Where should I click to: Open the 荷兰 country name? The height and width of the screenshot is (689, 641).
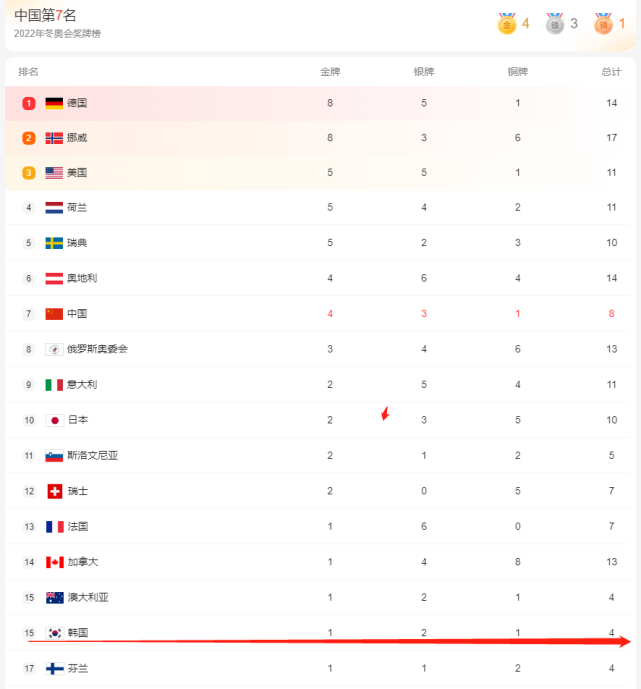pyautogui.click(x=77, y=208)
